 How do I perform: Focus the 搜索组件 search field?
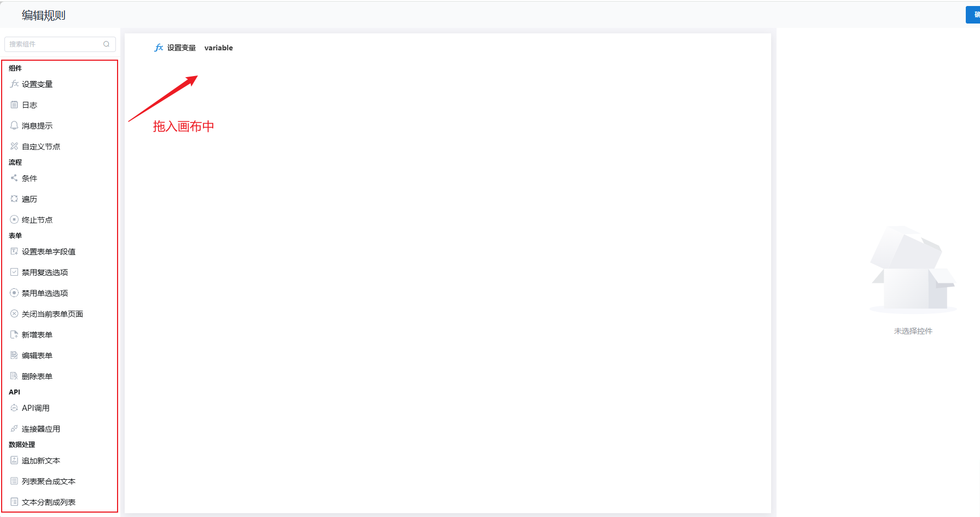coord(55,44)
